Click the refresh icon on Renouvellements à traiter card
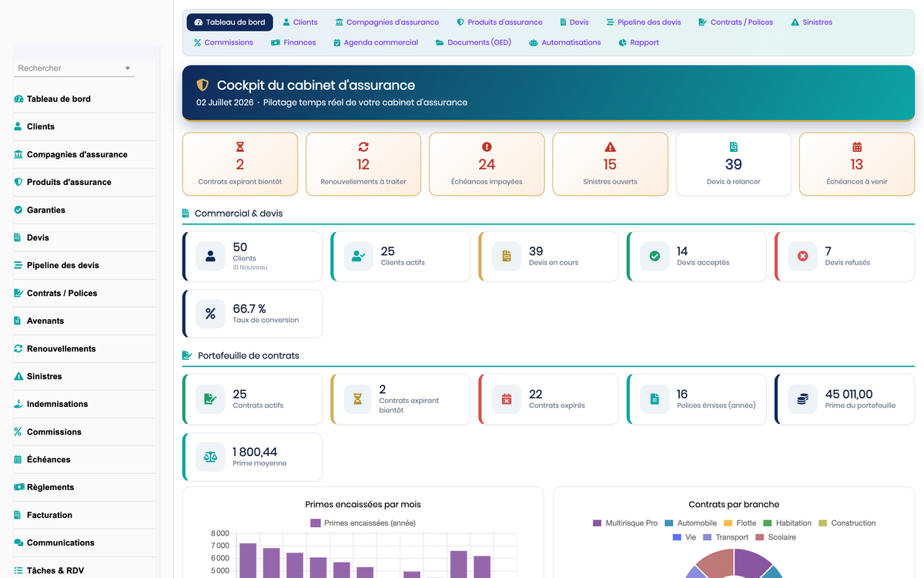This screenshot has height=578, width=924. [363, 146]
